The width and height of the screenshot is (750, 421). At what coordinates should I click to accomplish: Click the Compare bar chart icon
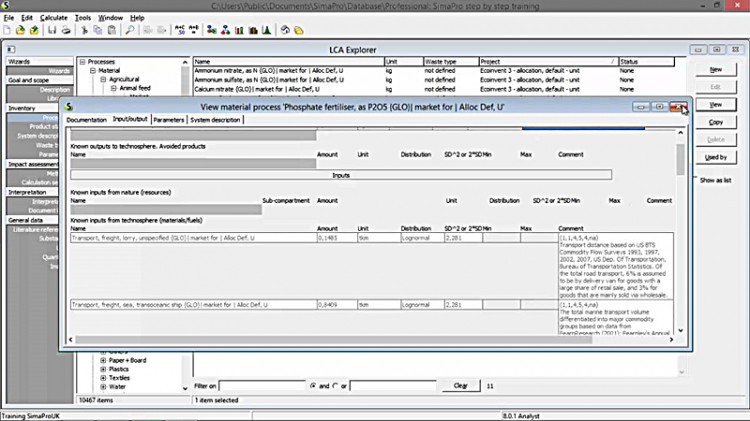point(253,30)
